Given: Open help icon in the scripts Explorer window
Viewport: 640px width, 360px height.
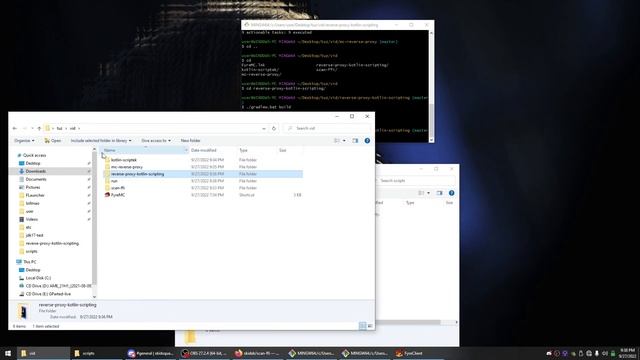Looking at the screenshot, I should [x=451, y=193].
